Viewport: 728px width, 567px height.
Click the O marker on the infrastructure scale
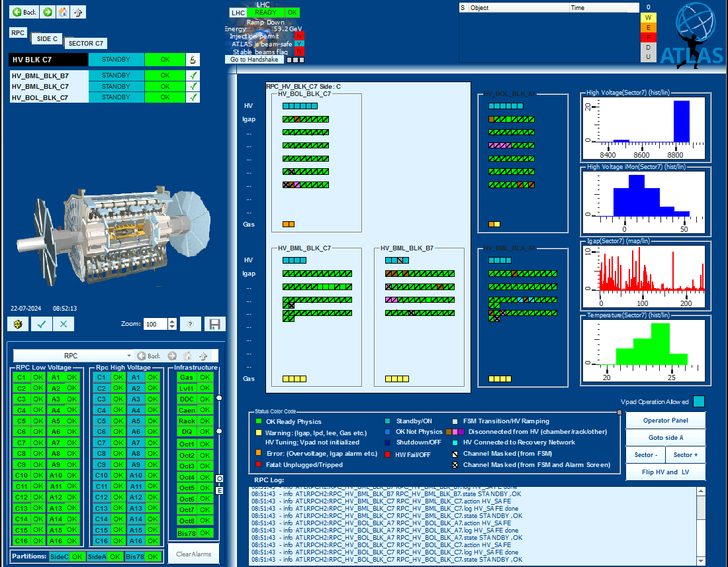[x=219, y=479]
